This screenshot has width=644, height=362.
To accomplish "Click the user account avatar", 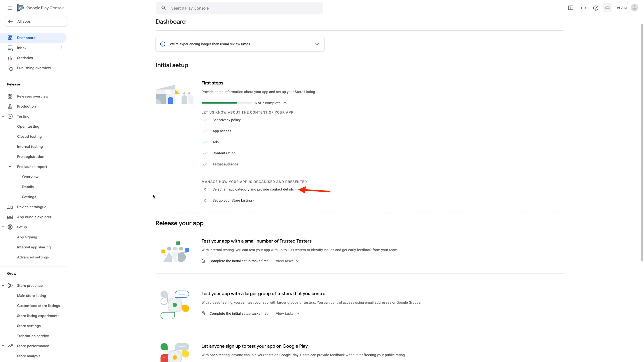I will [x=634, y=8].
